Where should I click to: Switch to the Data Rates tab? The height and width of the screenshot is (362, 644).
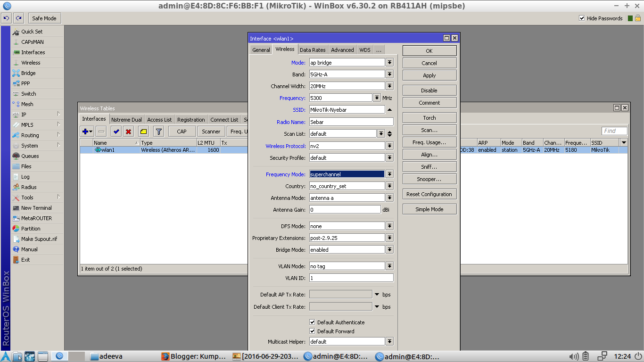313,49
